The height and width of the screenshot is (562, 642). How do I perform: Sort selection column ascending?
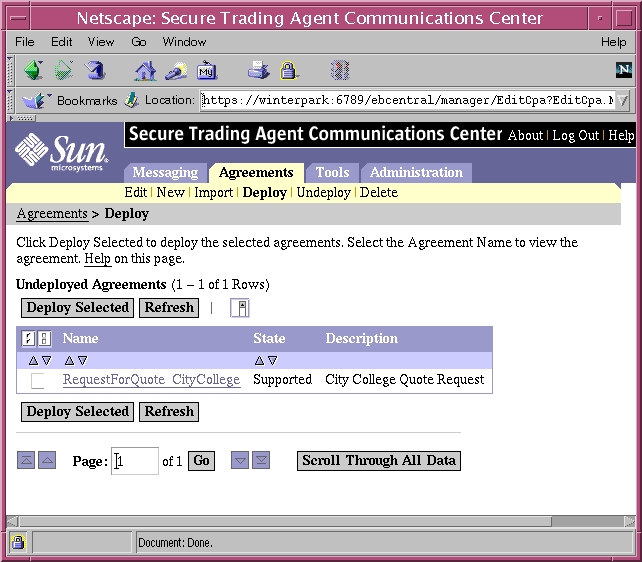pos(33,360)
